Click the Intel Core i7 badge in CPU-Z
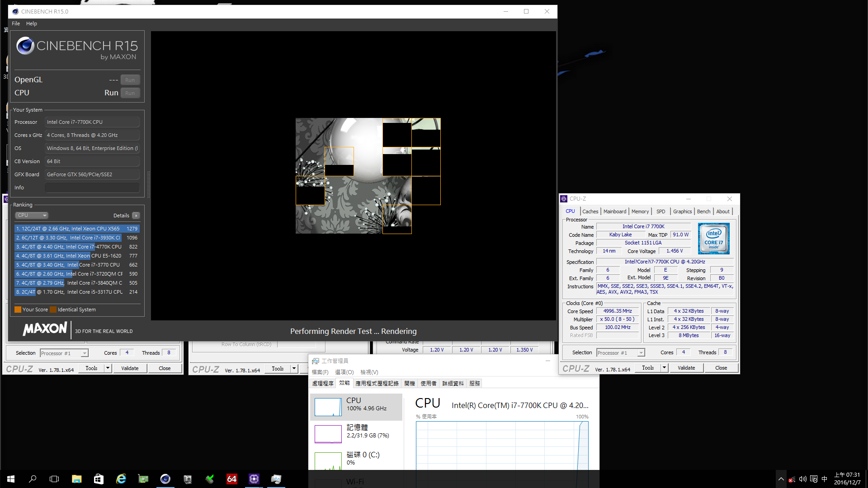 (713, 238)
